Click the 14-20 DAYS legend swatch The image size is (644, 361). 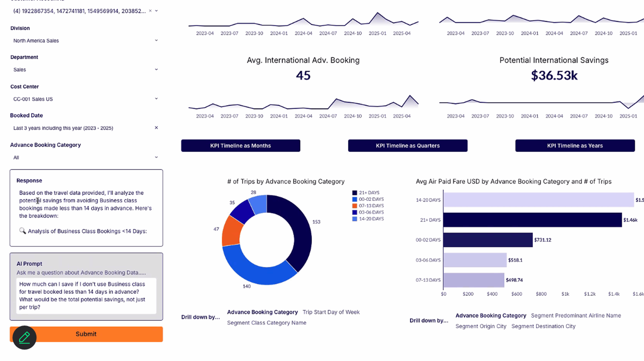pos(354,219)
